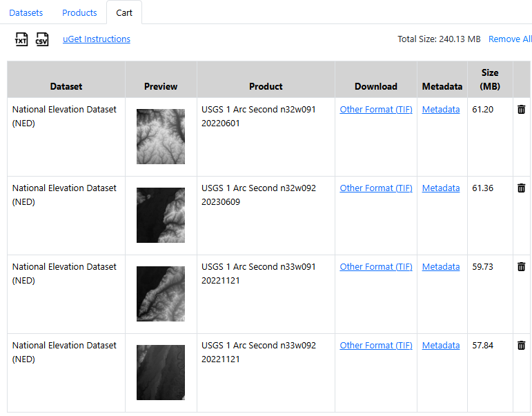Select the Cart tab

(124, 13)
